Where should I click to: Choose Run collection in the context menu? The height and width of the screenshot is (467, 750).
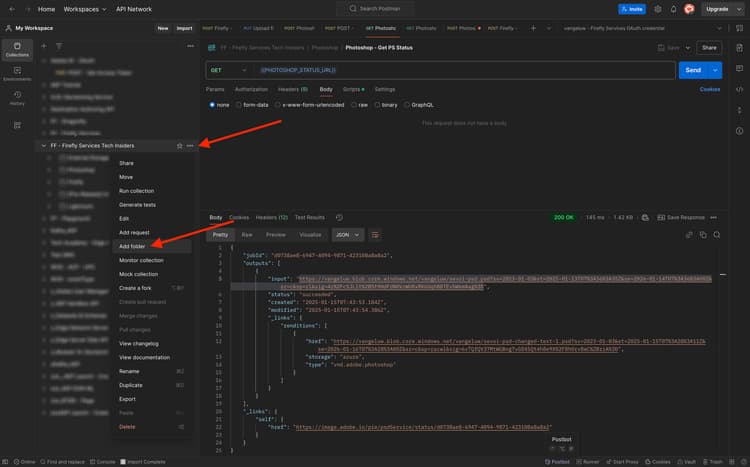(152, 191)
